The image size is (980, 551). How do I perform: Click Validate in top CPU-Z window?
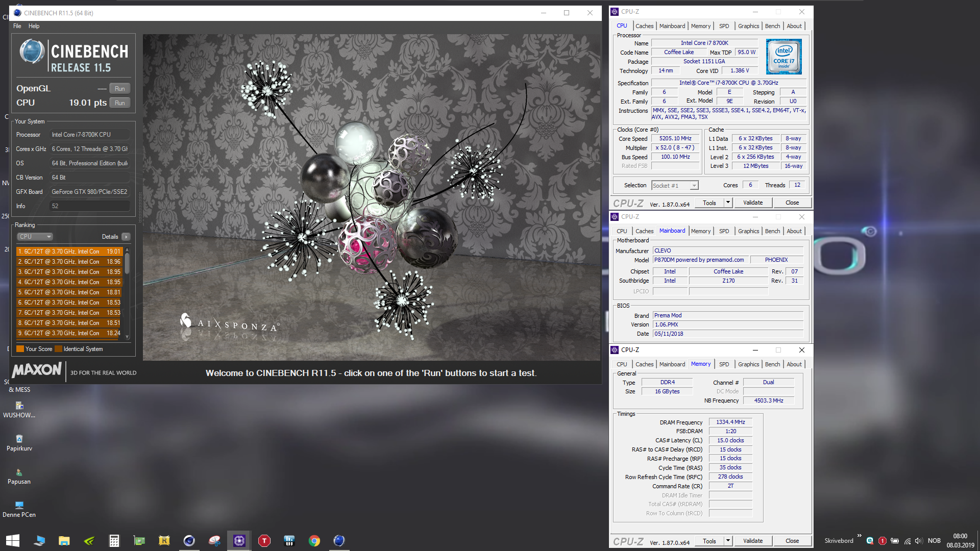[753, 203]
